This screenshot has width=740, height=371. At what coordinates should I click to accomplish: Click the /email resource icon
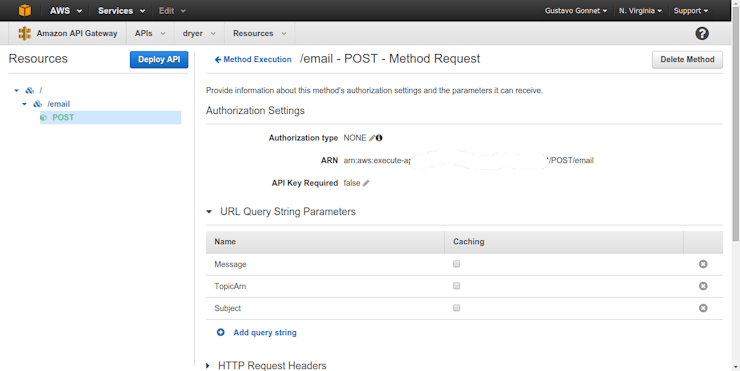pyautogui.click(x=38, y=104)
